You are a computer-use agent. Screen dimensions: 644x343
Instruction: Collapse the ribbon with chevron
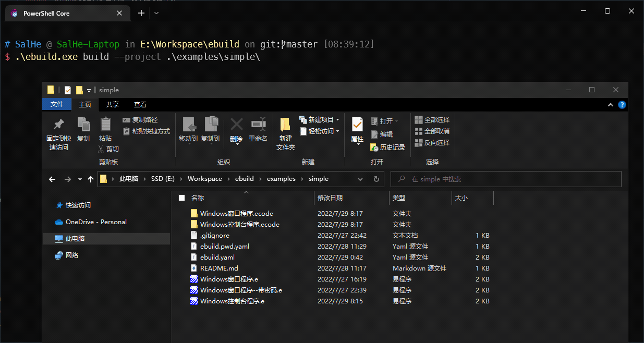coord(611,105)
